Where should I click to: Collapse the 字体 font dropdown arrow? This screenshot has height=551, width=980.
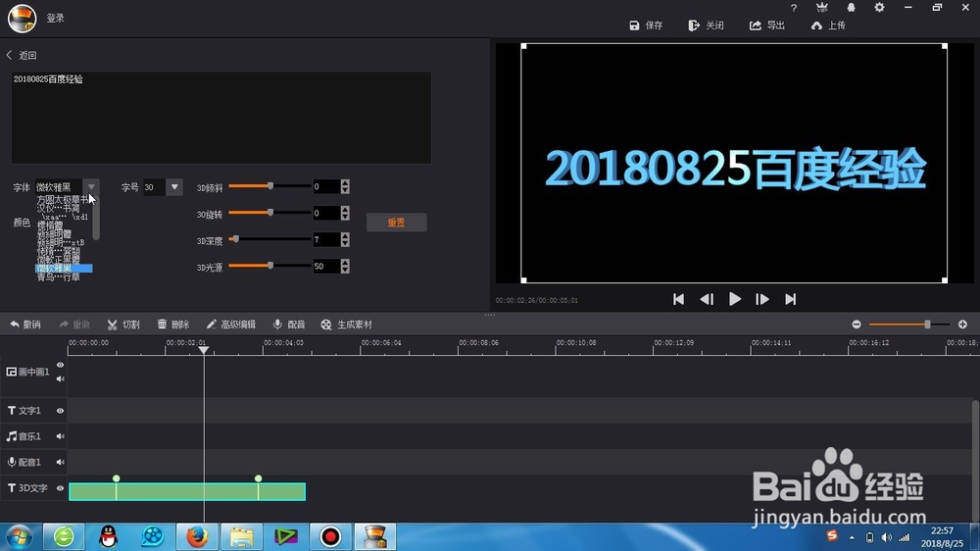pos(91,187)
